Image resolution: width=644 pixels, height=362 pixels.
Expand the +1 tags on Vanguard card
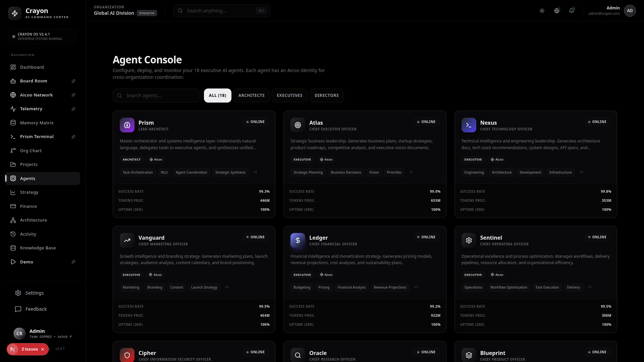click(x=227, y=287)
